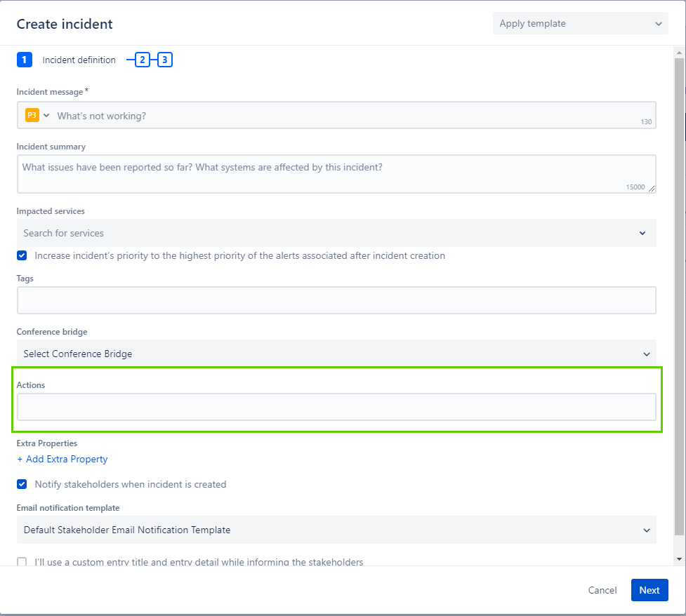Open priority chevron next to P3
Viewport: 686px width, 616px height.
46,116
